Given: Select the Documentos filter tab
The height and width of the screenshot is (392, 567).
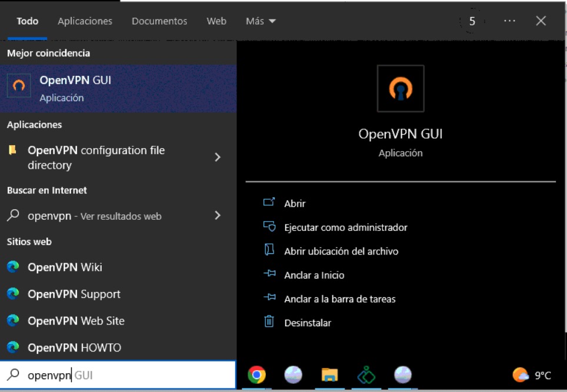Looking at the screenshot, I should (159, 21).
